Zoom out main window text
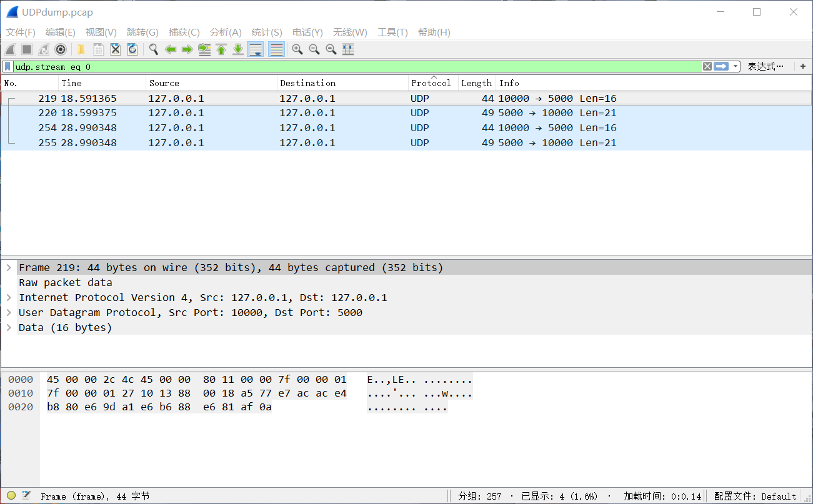Viewport: 813px width, 504px height. coord(314,49)
